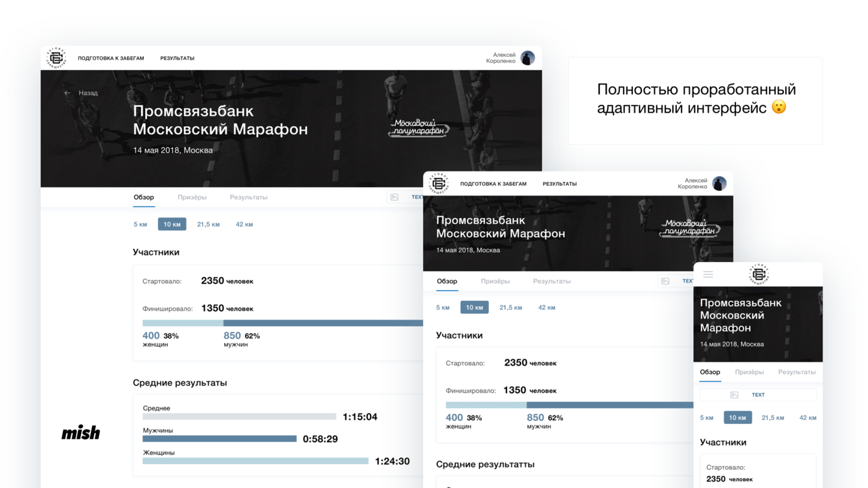Click the club logo in the tablet mockup header
The image size is (868, 488).
click(x=439, y=183)
